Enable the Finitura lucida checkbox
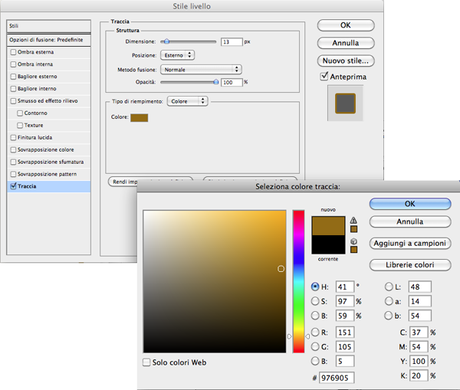Screen dimensions: 460x390 coord(13,137)
